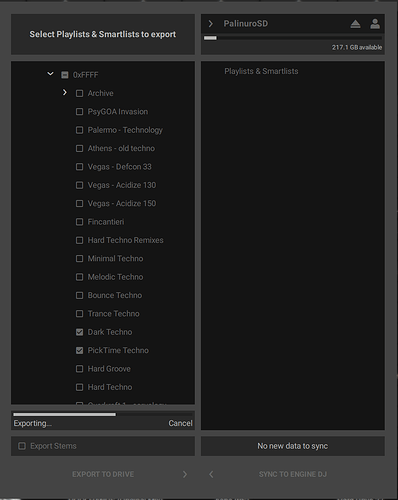Enable the Export Stems checkbox
This screenshot has height=500, width=398.
(22, 446)
